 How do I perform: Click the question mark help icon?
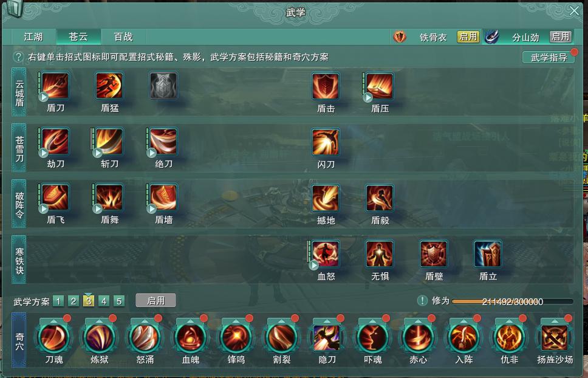pyautogui.click(x=18, y=57)
